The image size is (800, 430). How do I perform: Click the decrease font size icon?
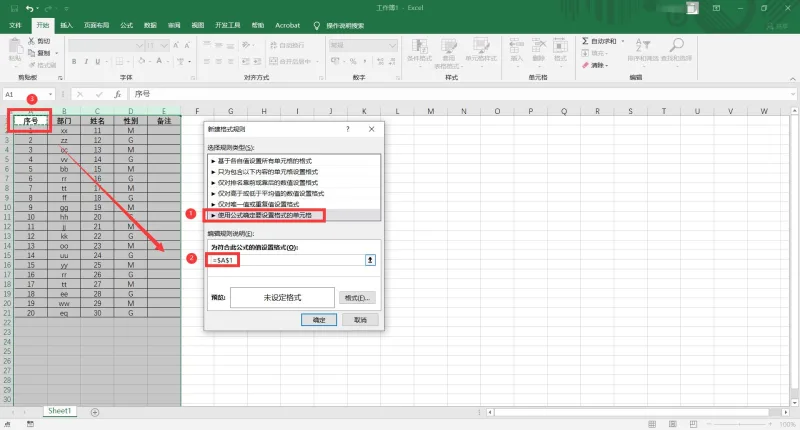(x=187, y=45)
